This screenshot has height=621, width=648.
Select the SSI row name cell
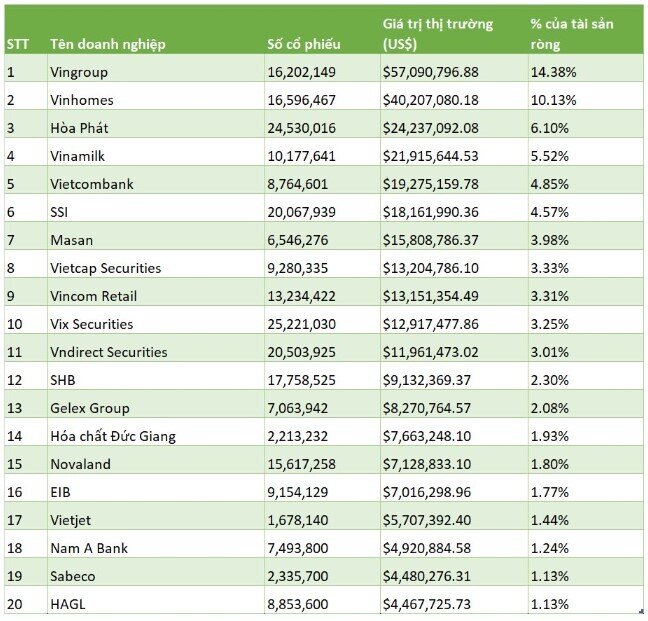click(156, 212)
